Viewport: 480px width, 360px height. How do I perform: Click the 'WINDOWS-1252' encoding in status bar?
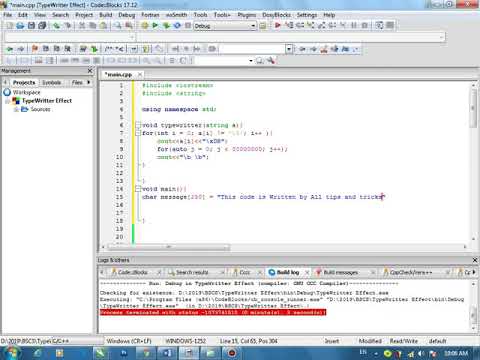point(185,341)
